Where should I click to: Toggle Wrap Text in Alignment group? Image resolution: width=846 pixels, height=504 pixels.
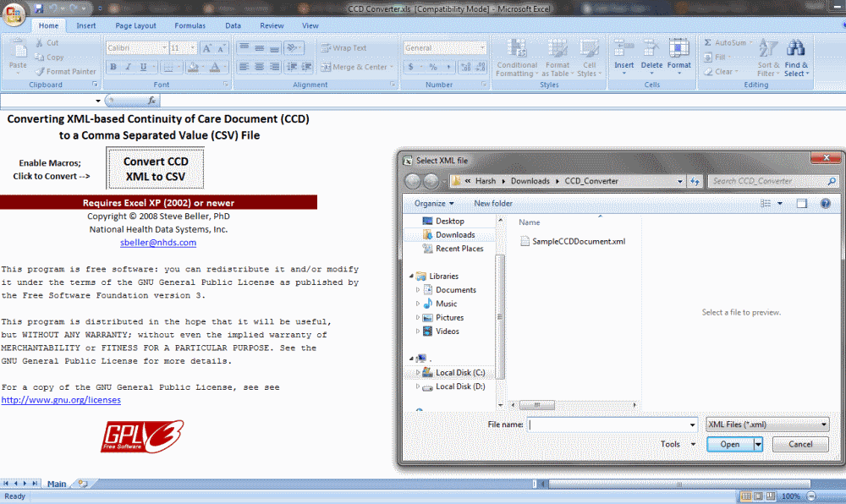point(343,48)
